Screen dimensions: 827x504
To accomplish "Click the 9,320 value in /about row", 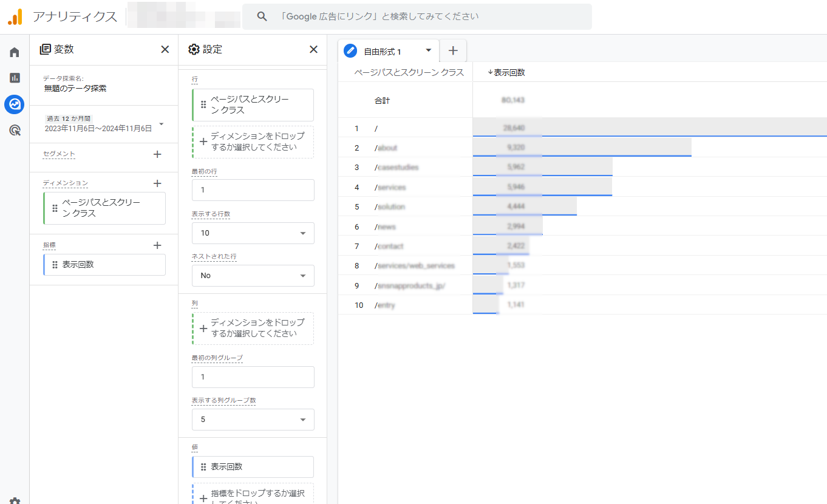I will click(x=516, y=148).
